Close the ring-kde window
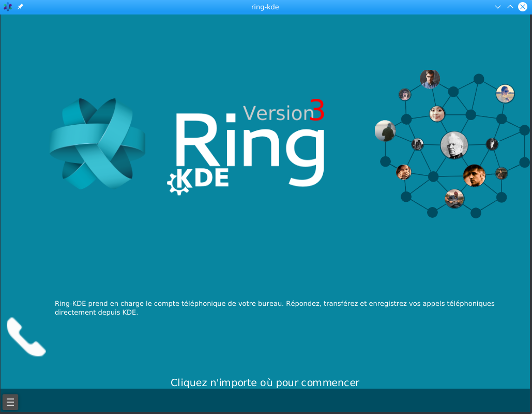Image resolution: width=532 pixels, height=414 pixels. tap(523, 7)
